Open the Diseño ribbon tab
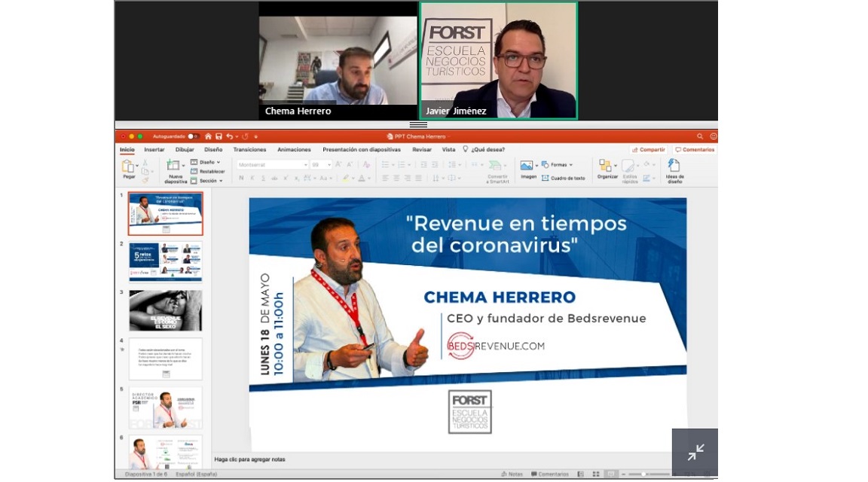 click(213, 149)
